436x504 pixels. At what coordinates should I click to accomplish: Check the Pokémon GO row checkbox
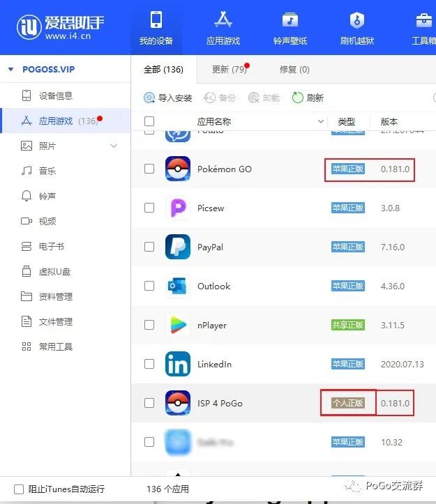click(149, 169)
